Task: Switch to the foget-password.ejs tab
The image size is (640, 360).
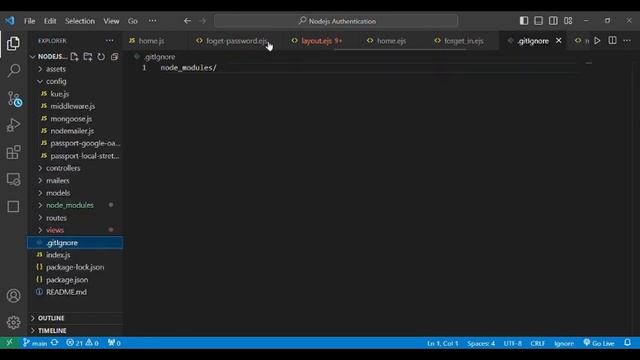Action: coord(236,41)
